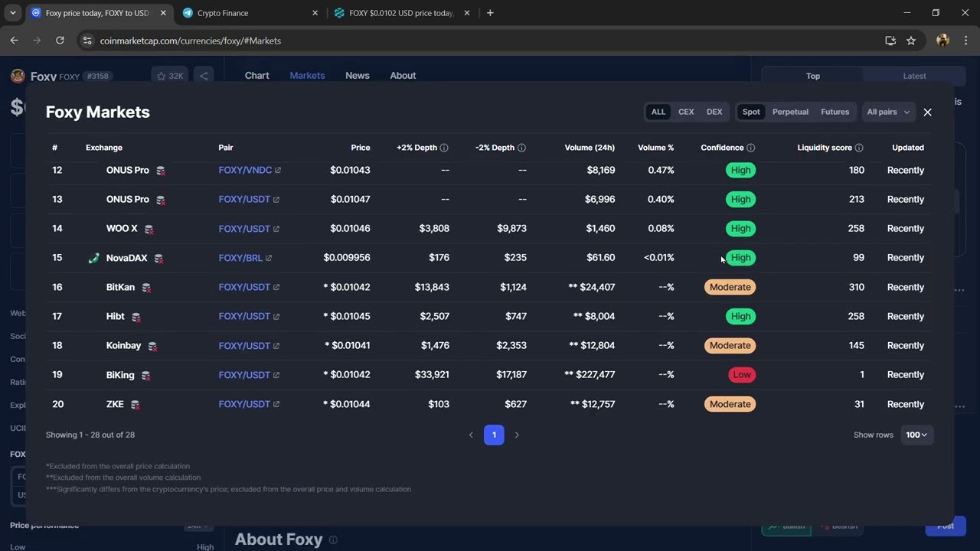980x551 pixels.
Task: Click the Liquidity score info icon
Action: (859, 148)
